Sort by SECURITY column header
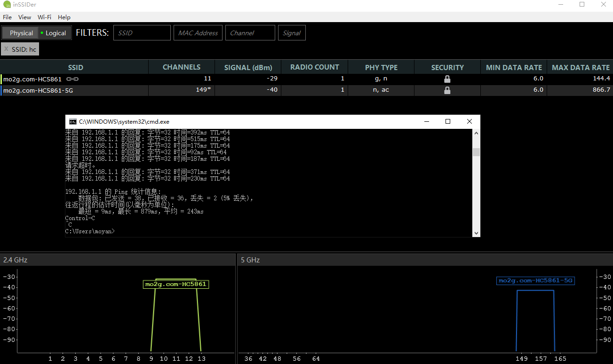The height and width of the screenshot is (364, 613). click(447, 67)
